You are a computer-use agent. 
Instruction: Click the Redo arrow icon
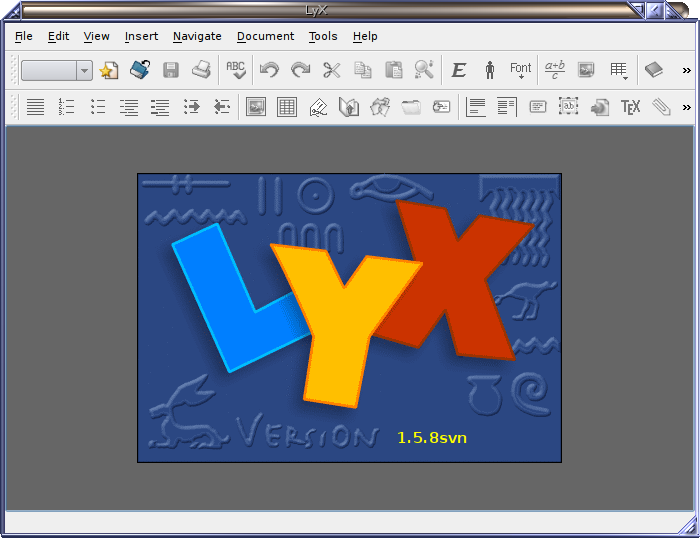coord(300,70)
